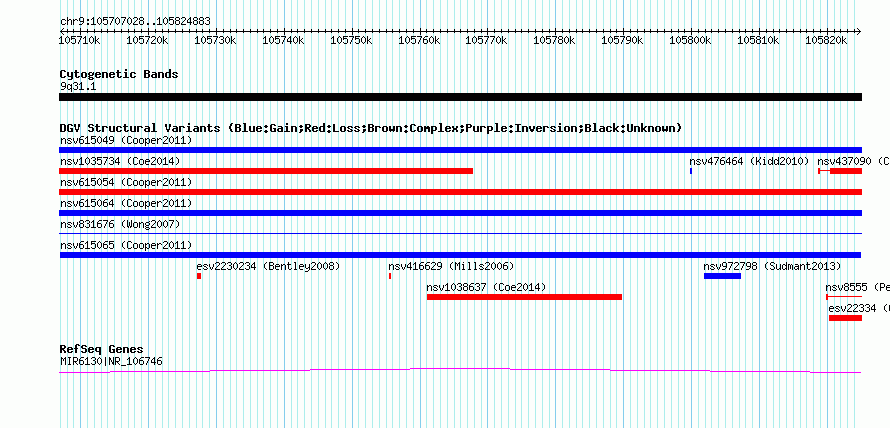Select the magenta MIR6130 gene line
Screen dimensions: 890x428
click(460, 371)
